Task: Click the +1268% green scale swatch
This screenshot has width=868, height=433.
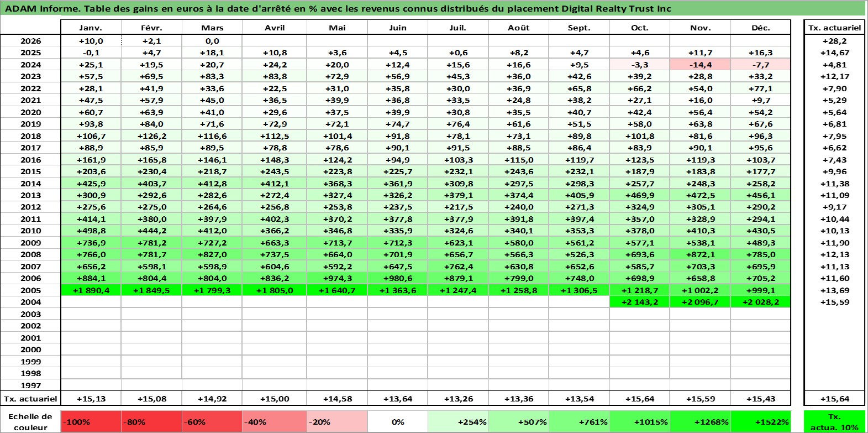Action: tap(700, 421)
